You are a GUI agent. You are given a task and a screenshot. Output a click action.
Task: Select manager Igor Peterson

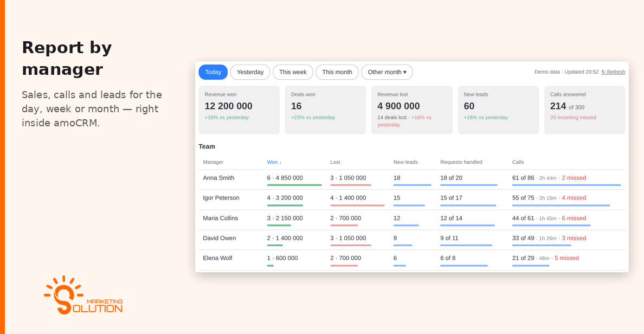221,197
